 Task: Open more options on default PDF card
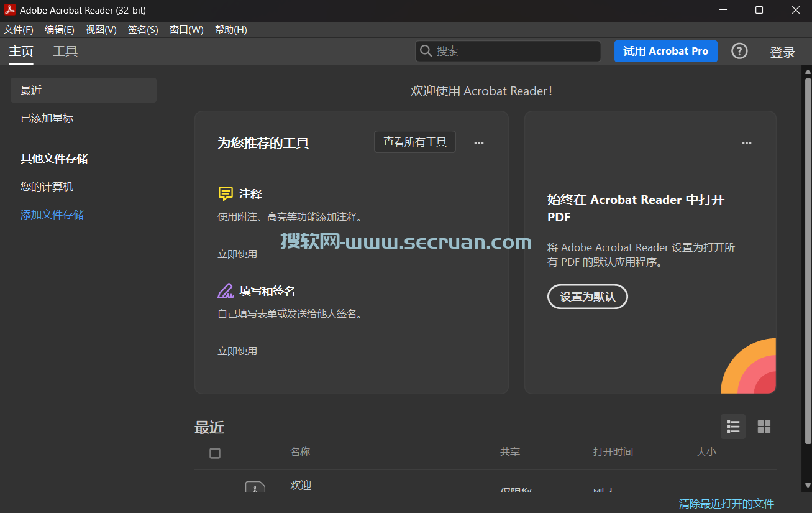point(747,143)
